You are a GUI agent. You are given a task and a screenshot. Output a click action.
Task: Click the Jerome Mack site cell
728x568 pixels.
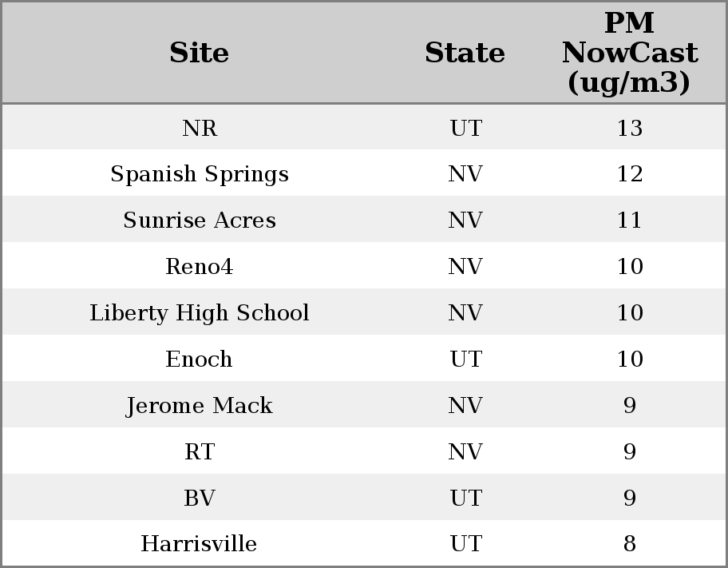(199, 406)
